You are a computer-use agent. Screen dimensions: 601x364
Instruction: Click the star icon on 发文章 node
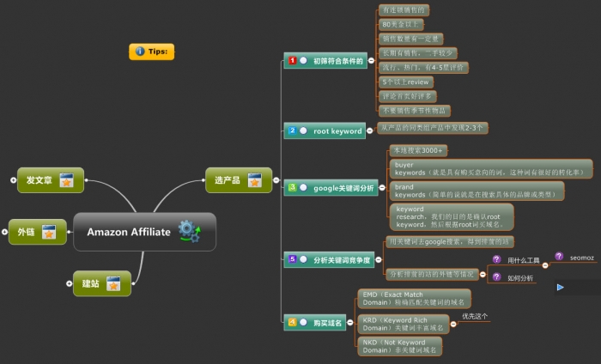tap(66, 180)
